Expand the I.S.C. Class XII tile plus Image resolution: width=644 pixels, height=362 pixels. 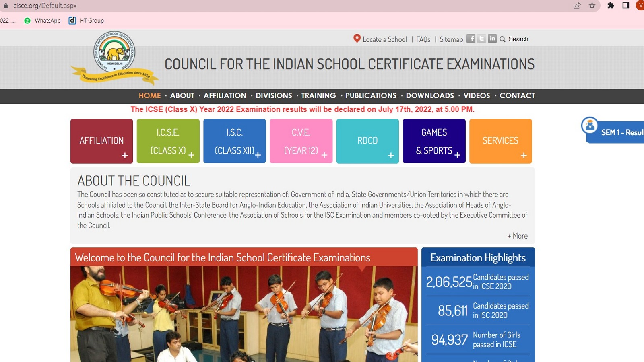pyautogui.click(x=258, y=155)
